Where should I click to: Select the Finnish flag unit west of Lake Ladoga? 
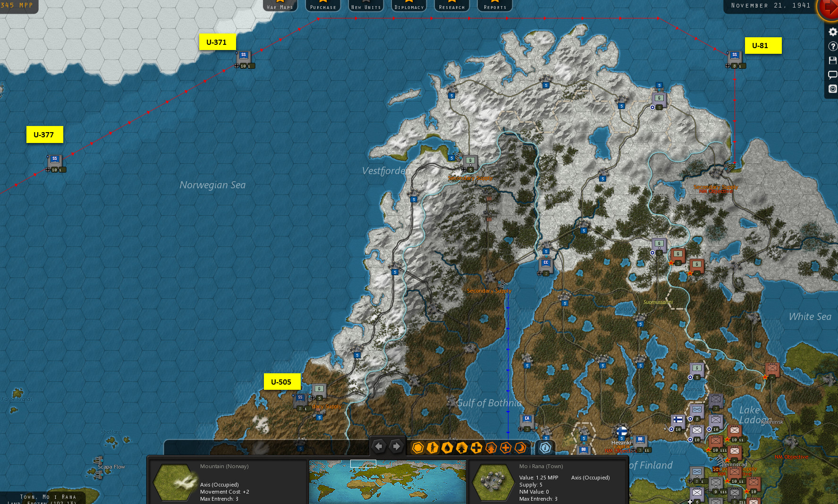[678, 422]
